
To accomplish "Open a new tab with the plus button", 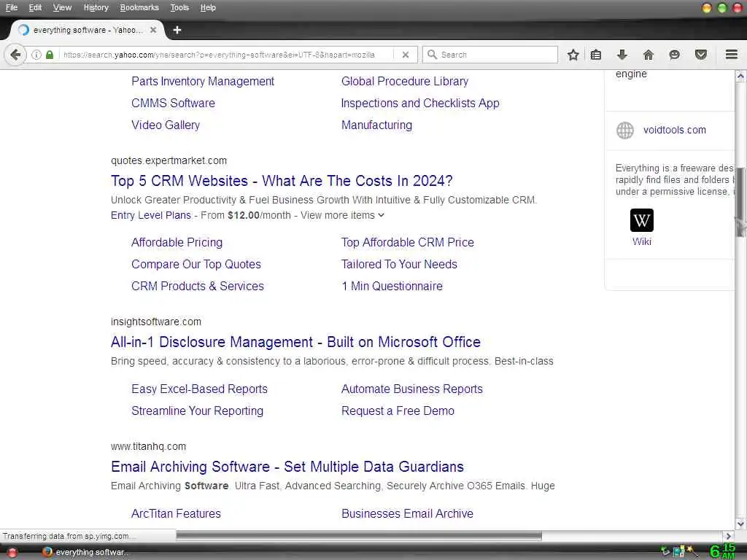I will click(x=177, y=30).
